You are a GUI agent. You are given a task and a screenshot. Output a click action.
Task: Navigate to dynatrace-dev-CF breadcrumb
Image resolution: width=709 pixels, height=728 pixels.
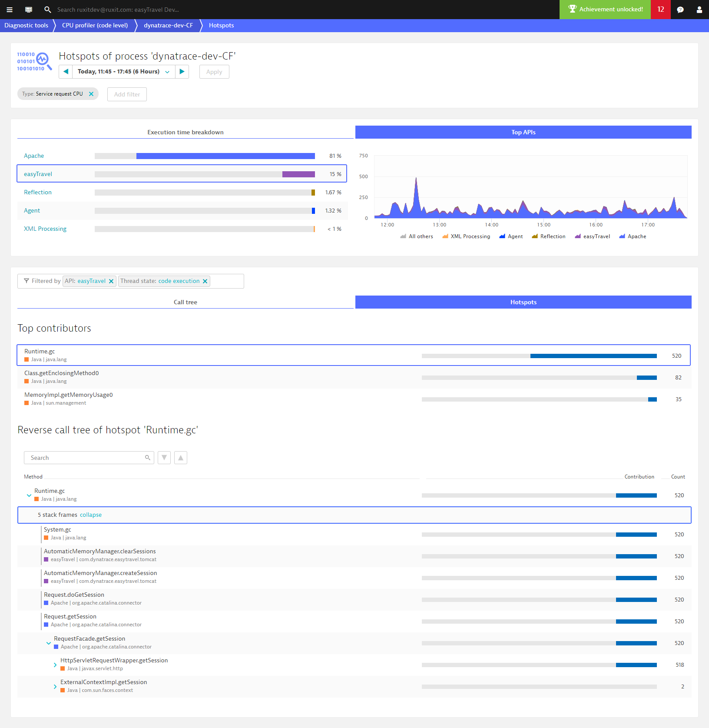168,26
